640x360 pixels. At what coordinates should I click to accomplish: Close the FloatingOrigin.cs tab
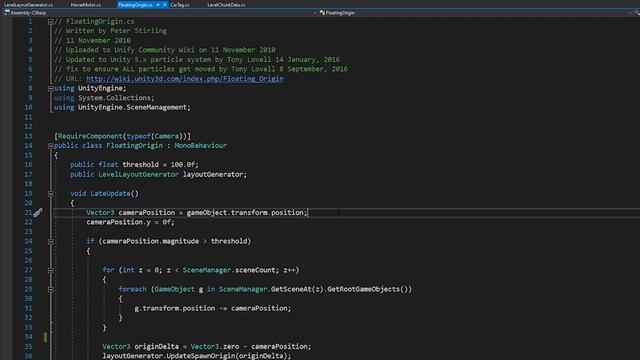tap(164, 5)
